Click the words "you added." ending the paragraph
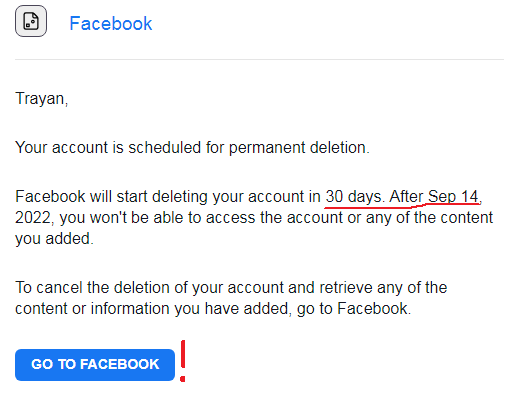 54,239
